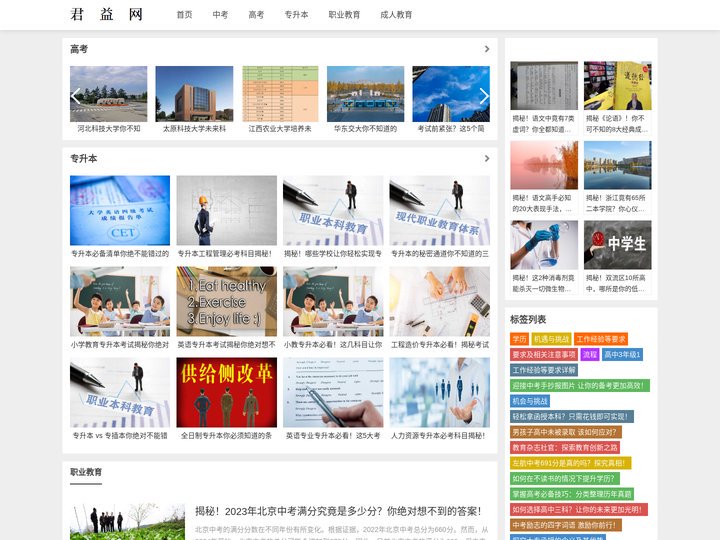The height and width of the screenshot is (540, 720).
Task: Click tag 左航中考691分是真的吗
Action: 571,463
